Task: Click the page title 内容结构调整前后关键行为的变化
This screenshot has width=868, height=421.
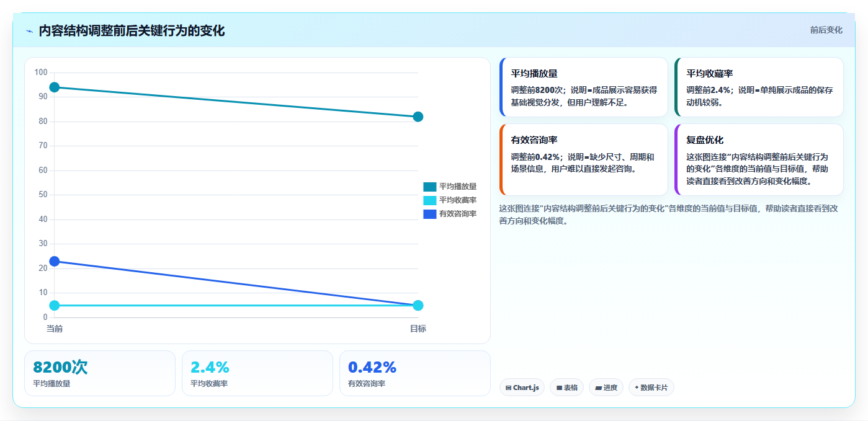Action: click(x=132, y=31)
